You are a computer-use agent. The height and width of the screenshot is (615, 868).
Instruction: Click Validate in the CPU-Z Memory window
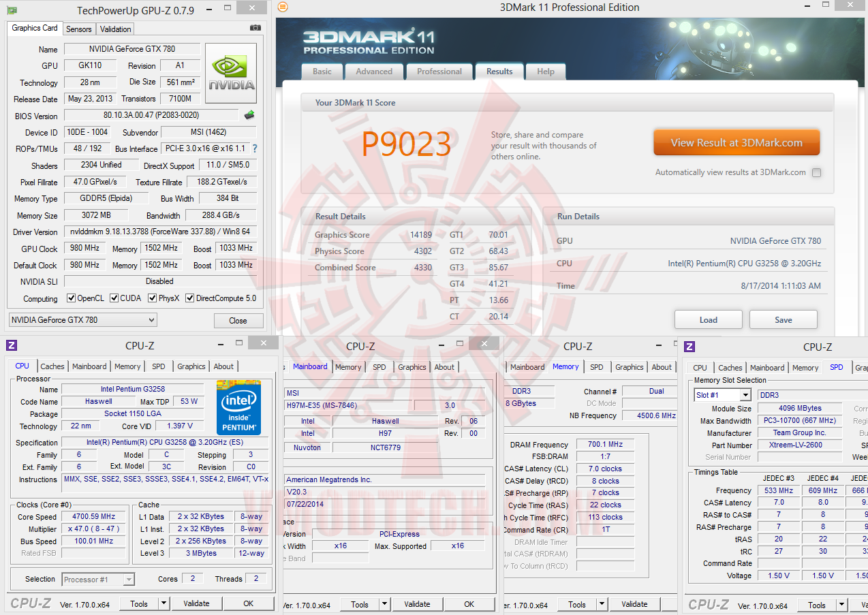634,604
